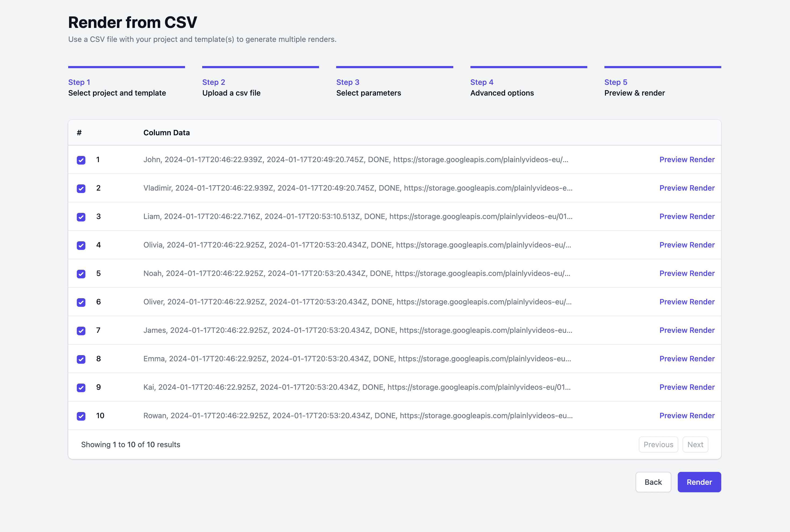Deselect row 7 James checkbox
The height and width of the screenshot is (532, 790).
[x=81, y=331]
